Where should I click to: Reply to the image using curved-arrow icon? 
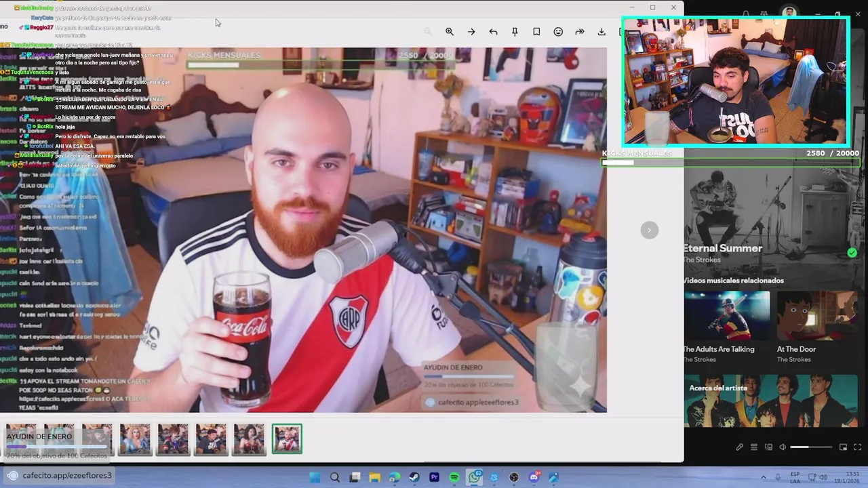(493, 32)
